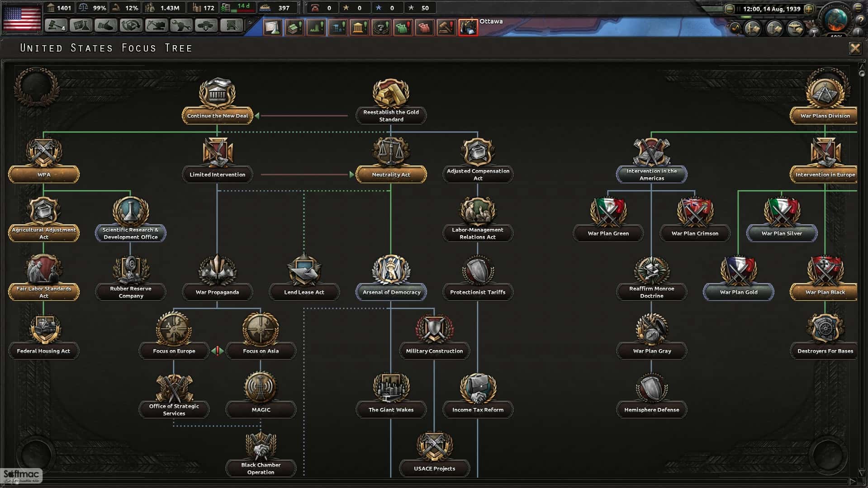Pick the Arsenal of Democracy focus
Image resolution: width=868 pixels, height=488 pixels.
[x=391, y=292]
